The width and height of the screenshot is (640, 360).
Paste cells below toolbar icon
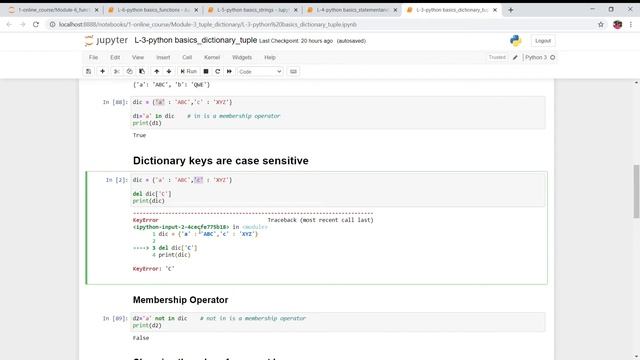[142, 71]
